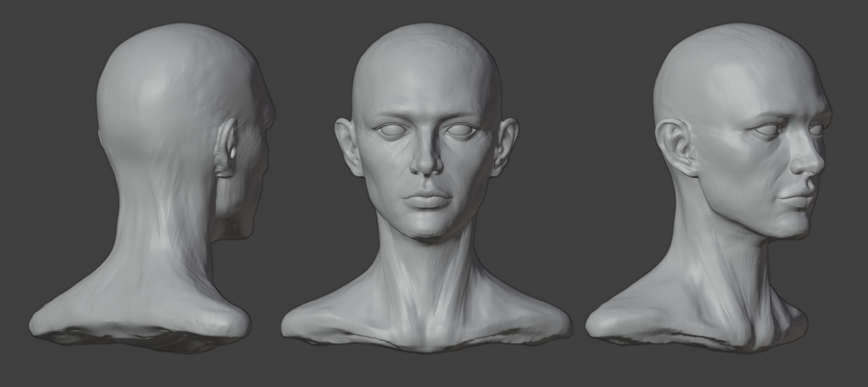
Task: Select the front-facing head sculpt
Action: pyautogui.click(x=426, y=187)
